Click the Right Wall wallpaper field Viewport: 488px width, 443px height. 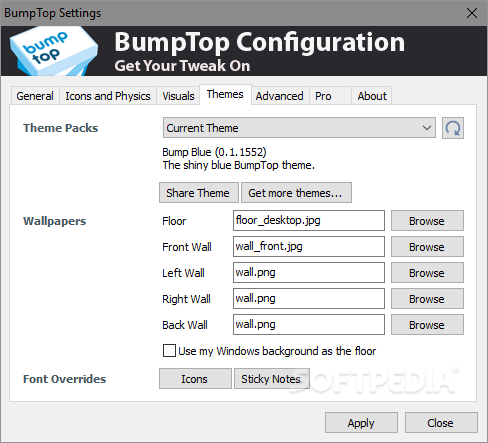point(309,298)
